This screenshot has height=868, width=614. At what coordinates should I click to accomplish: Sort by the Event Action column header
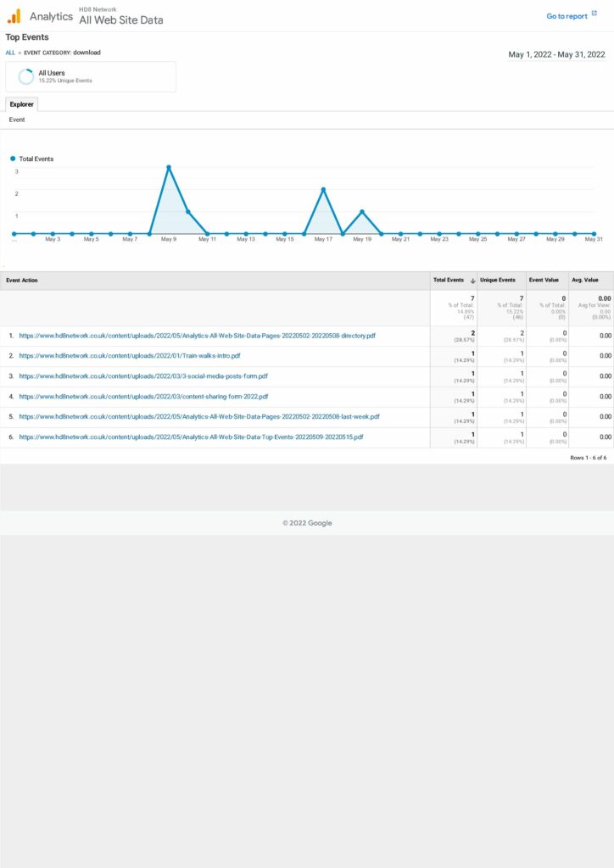pos(22,281)
